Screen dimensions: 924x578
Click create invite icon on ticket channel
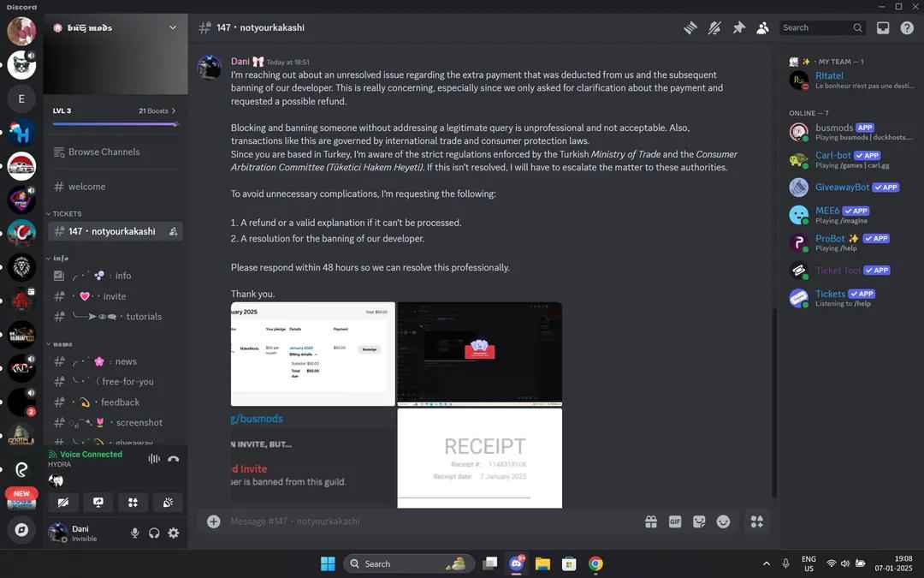pyautogui.click(x=173, y=232)
